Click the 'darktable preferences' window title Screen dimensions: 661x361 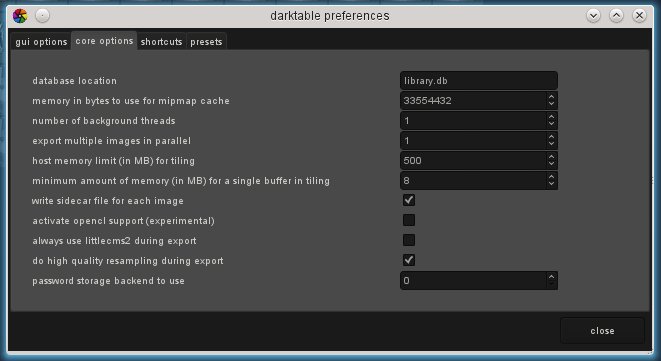click(x=330, y=16)
